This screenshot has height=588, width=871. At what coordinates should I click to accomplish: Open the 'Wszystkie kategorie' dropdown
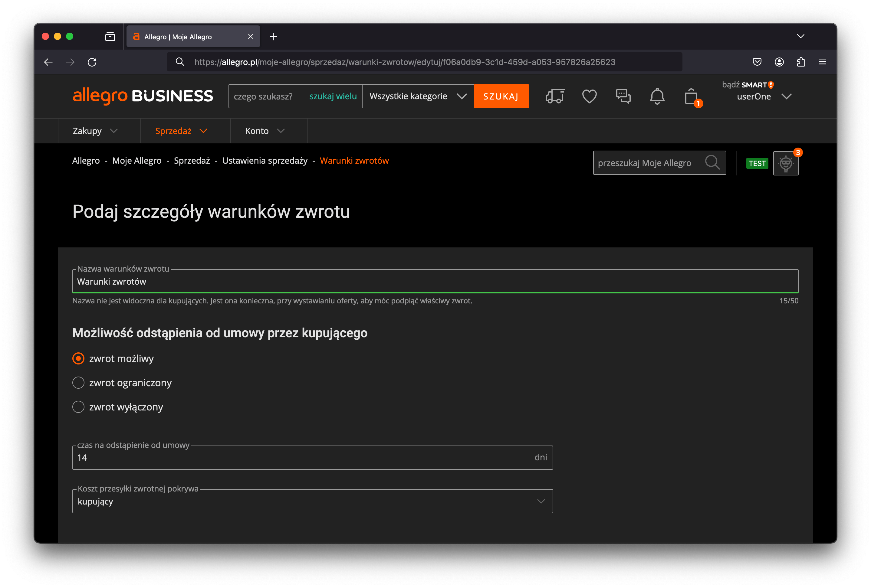click(x=418, y=96)
